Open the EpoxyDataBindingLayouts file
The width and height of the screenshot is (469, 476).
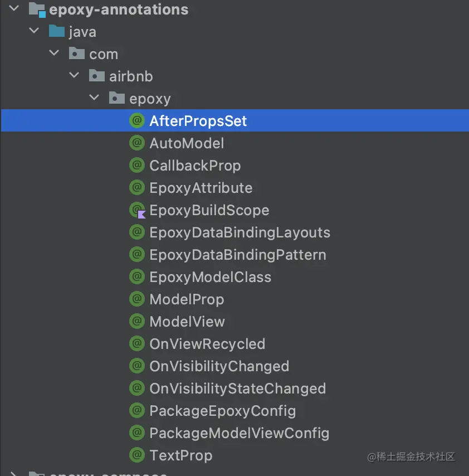click(240, 232)
